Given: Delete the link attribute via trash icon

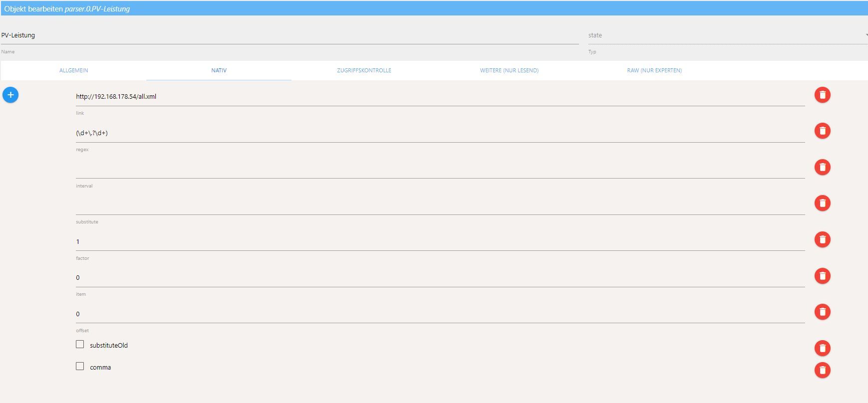Looking at the screenshot, I should (x=822, y=95).
